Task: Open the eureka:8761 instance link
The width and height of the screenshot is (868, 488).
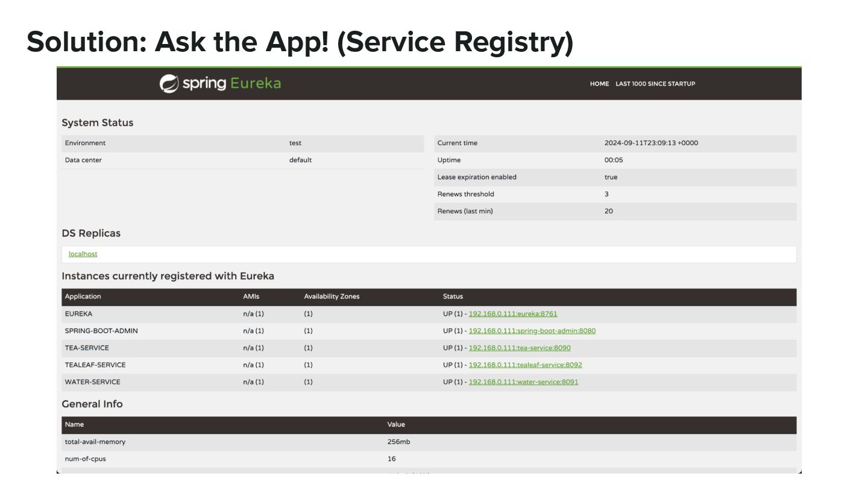Action: point(513,314)
